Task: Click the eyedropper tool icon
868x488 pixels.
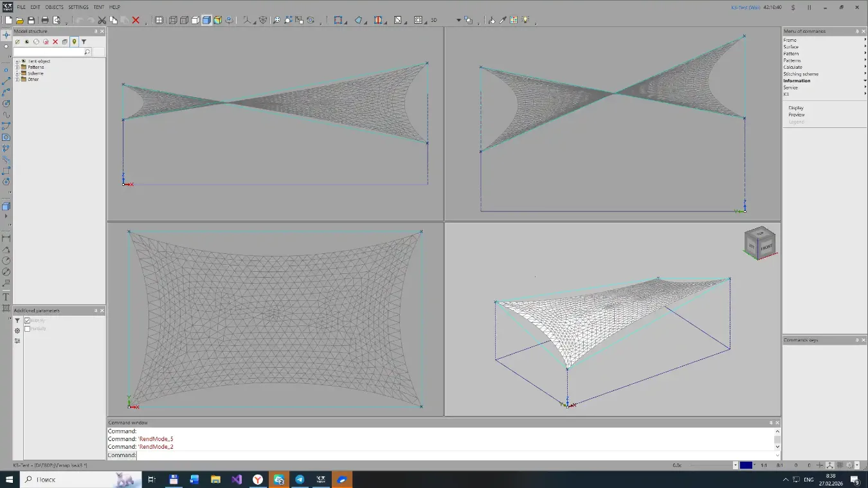Action: tap(503, 21)
